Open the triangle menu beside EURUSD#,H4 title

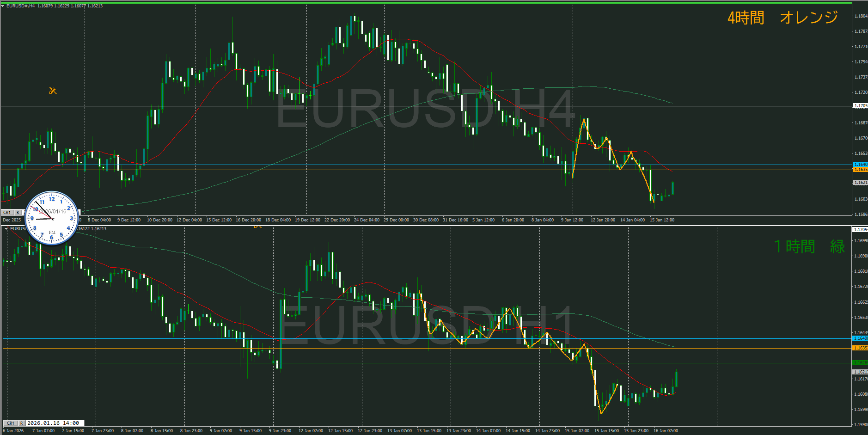3,6
